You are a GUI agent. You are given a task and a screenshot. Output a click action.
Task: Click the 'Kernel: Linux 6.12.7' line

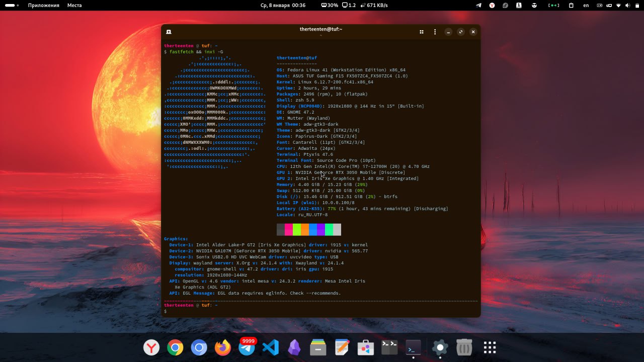[x=325, y=82]
